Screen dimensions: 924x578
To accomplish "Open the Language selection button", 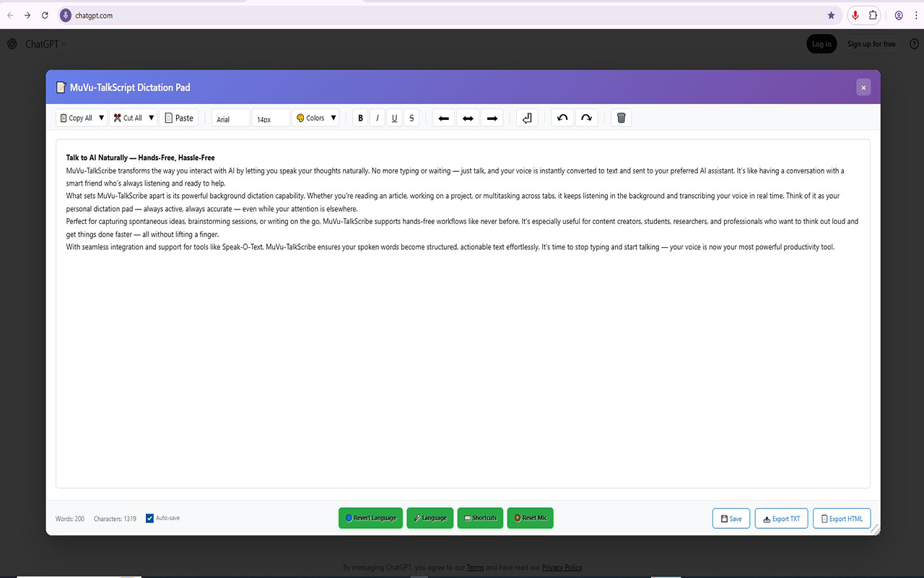I will coord(430,518).
